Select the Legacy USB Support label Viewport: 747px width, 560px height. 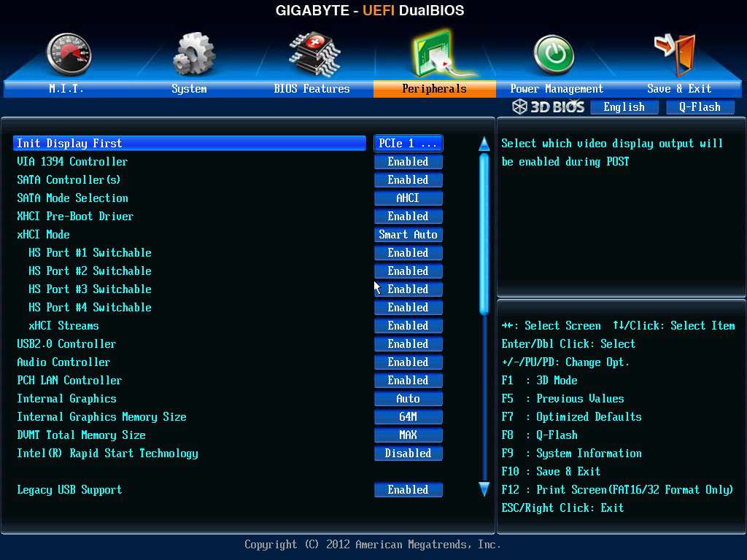[x=69, y=490]
